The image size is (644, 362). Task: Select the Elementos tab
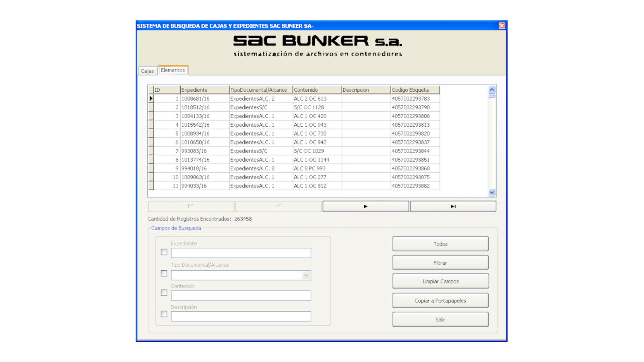pos(173,70)
